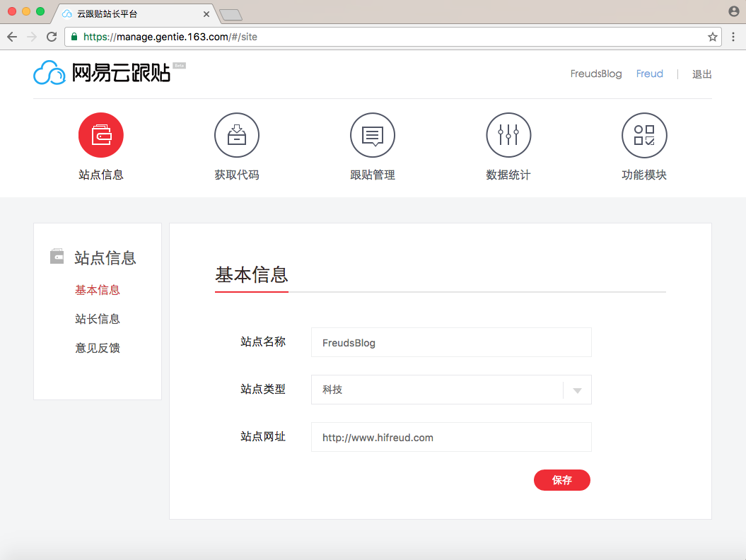Bookmark this page with star icon
The width and height of the screenshot is (746, 560).
(x=712, y=37)
